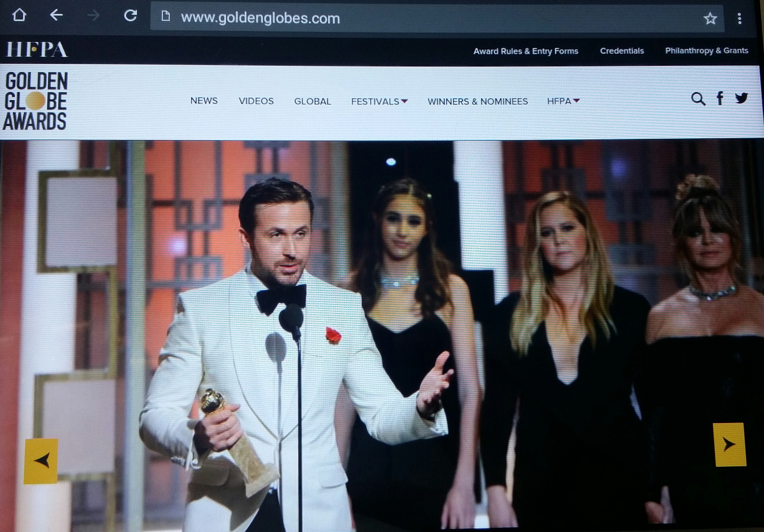
Task: Open the WINNERS & NOMINEES page
Action: [478, 102]
